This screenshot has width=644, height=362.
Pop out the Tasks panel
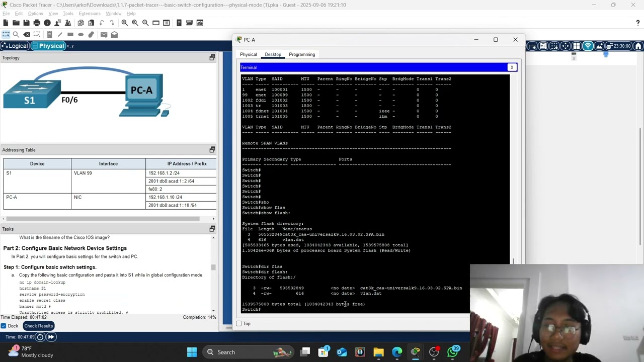pyautogui.click(x=212, y=229)
